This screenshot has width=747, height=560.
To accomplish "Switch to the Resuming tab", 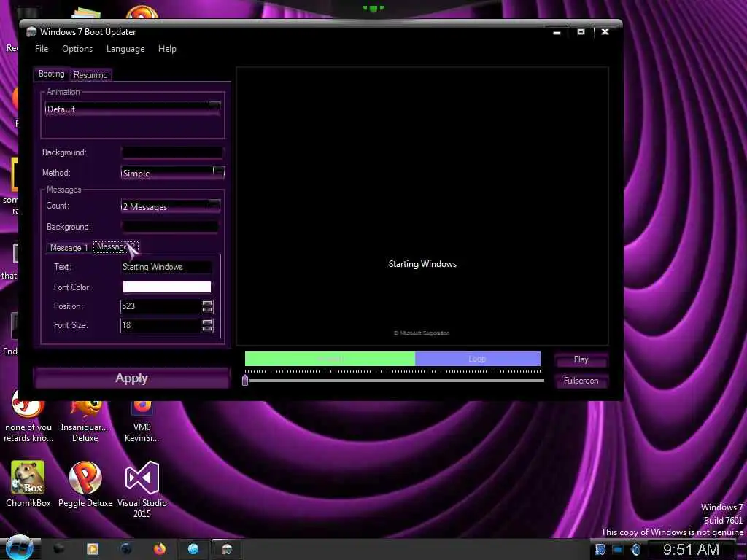I will (90, 75).
